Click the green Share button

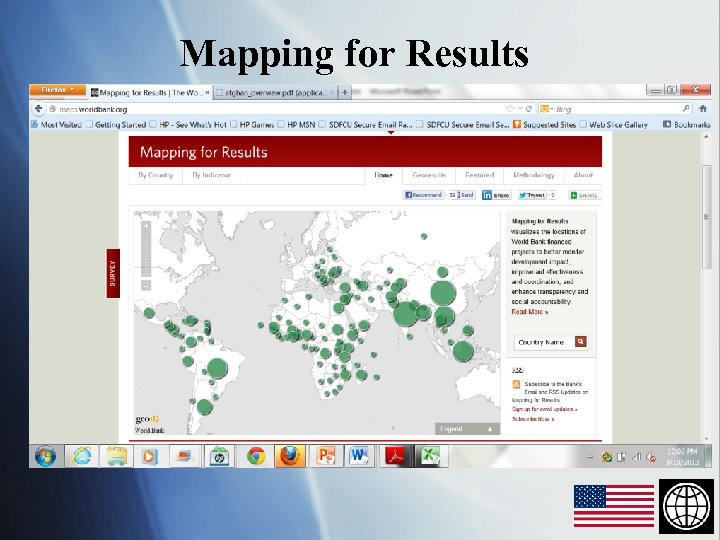pos(584,195)
